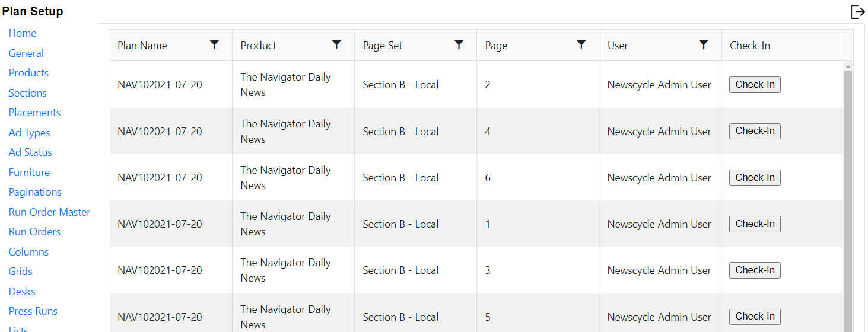Check in the page 6 row
Viewport: 868px width, 332px height.
(x=755, y=178)
